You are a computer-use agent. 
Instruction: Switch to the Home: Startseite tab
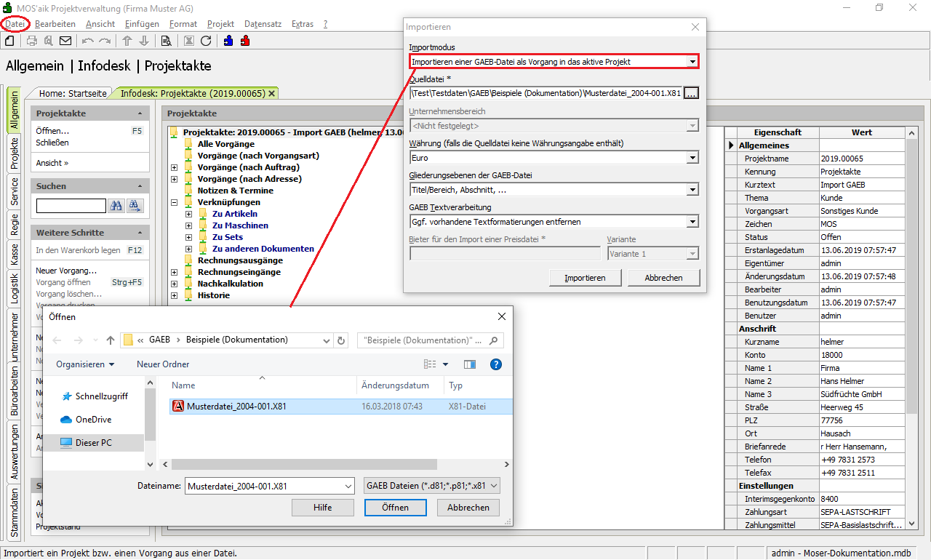72,93
